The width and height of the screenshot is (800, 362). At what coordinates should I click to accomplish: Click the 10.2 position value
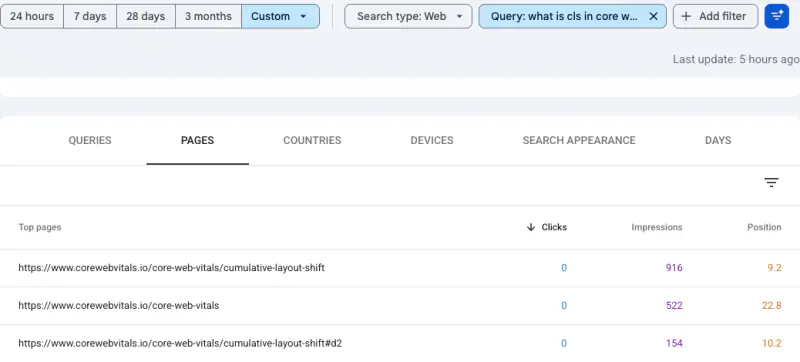(772, 343)
